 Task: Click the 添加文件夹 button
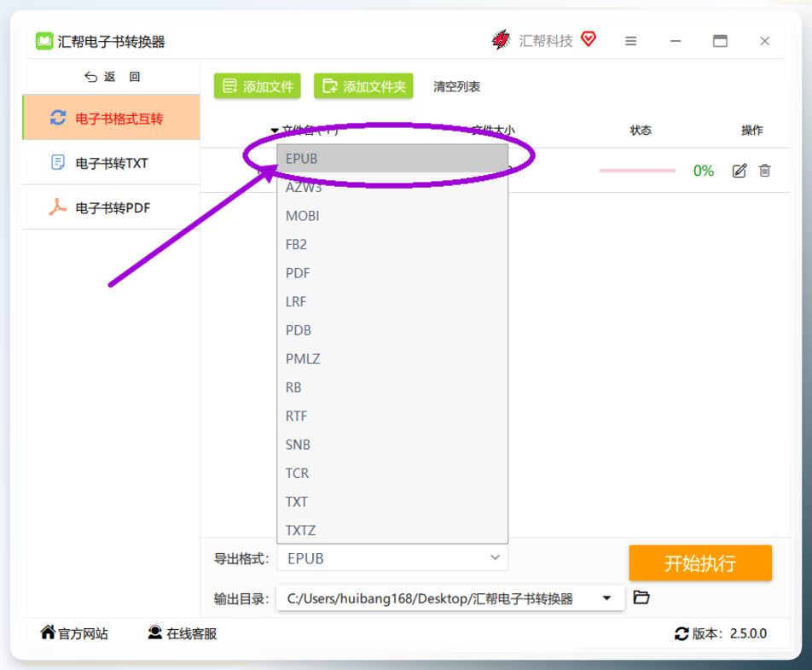pyautogui.click(x=363, y=86)
